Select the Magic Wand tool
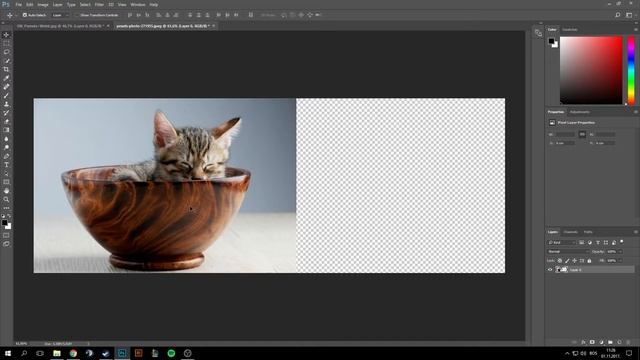 click(x=6, y=61)
